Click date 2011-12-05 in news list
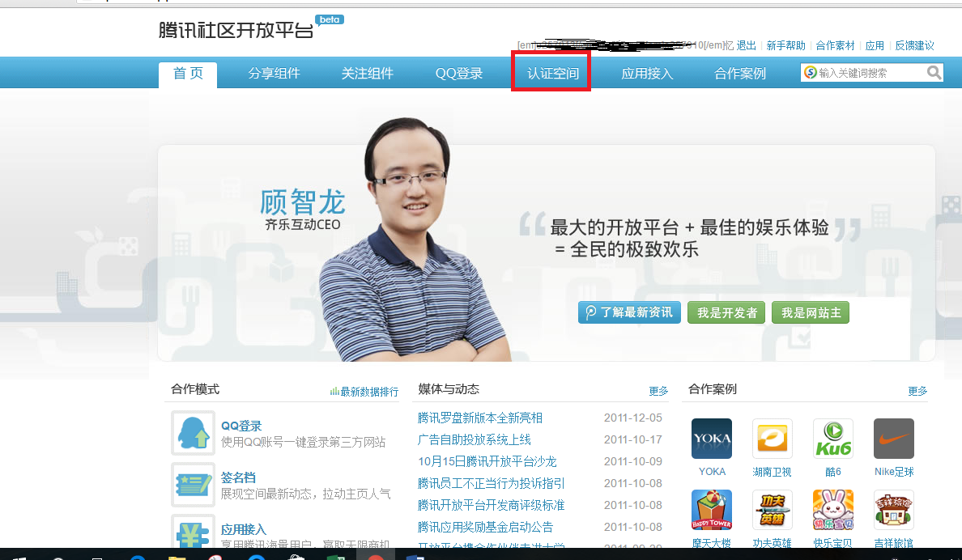The width and height of the screenshot is (962, 560). (632, 418)
